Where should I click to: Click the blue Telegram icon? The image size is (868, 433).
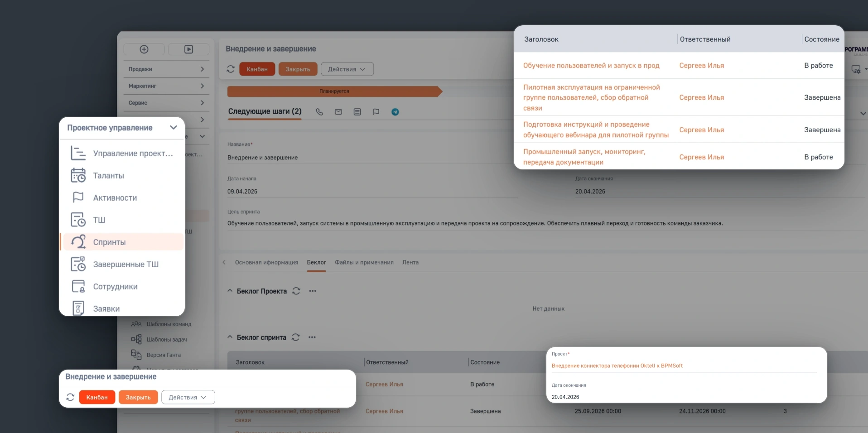(395, 112)
